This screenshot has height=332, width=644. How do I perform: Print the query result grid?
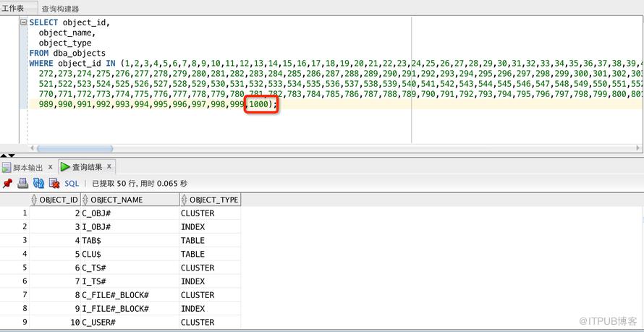22,183
